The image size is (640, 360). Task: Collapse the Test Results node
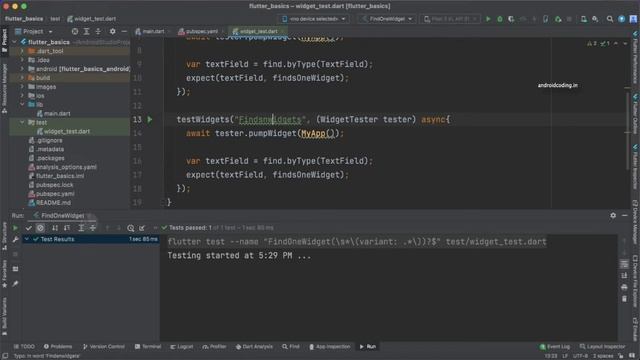27,239
